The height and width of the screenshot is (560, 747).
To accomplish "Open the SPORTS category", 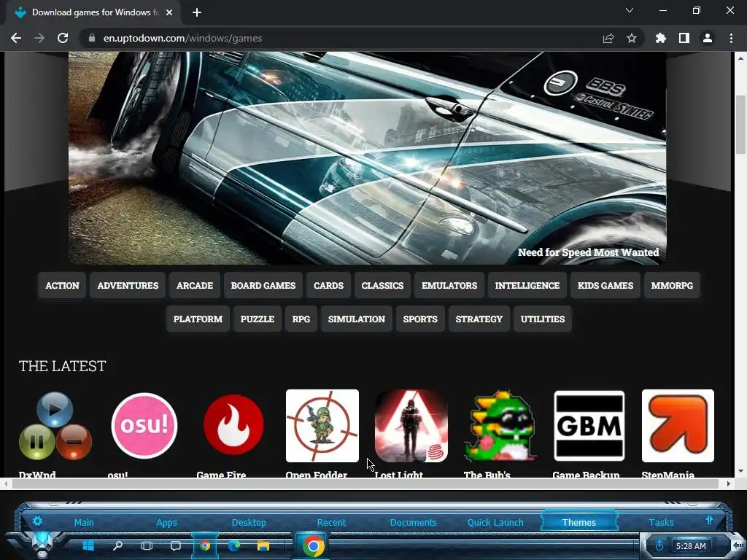I will (420, 319).
